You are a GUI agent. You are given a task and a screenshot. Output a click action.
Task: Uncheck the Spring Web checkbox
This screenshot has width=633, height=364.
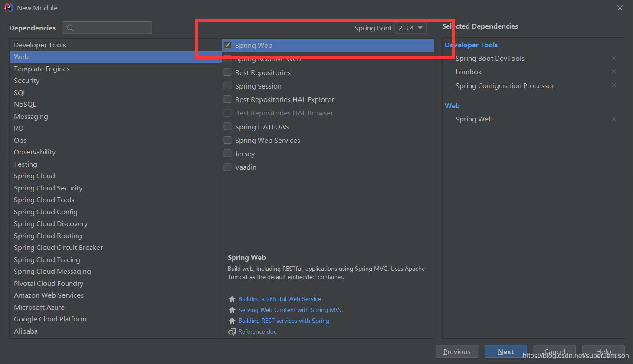click(x=227, y=45)
